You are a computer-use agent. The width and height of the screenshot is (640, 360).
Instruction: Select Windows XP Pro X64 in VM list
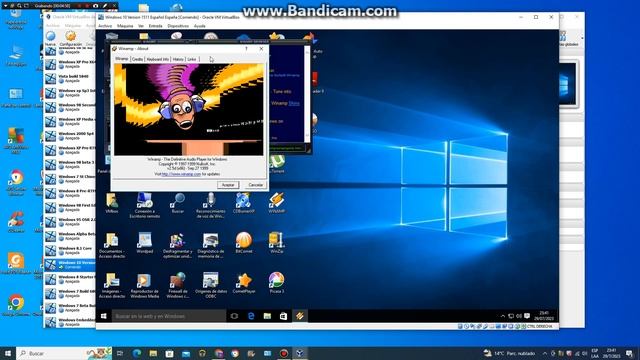point(70,64)
